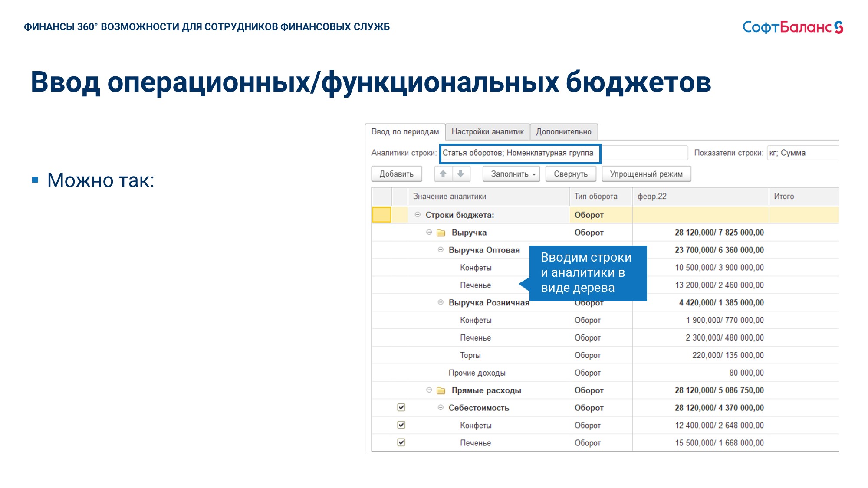Image resolution: width=868 pixels, height=488 pixels.
Task: Click the move row up arrow icon
Action: [x=443, y=174]
